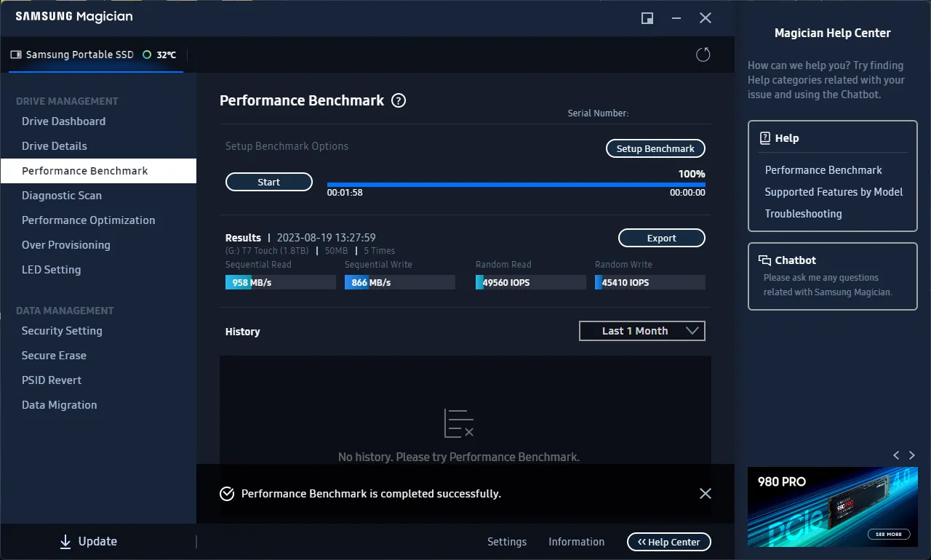The image size is (931, 560).
Task: Click elapsed time 00:01:58
Action: (345, 193)
